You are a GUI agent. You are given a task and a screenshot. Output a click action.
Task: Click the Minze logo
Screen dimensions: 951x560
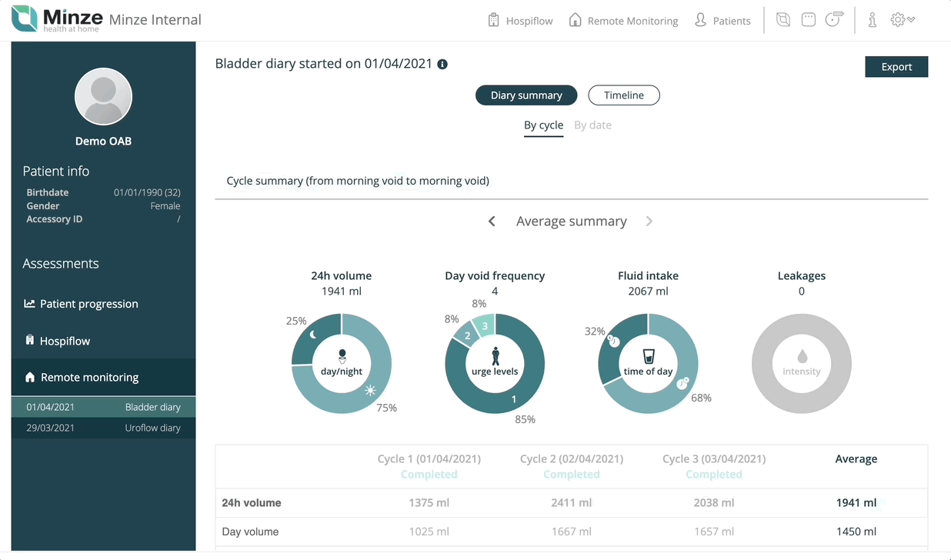tap(55, 19)
